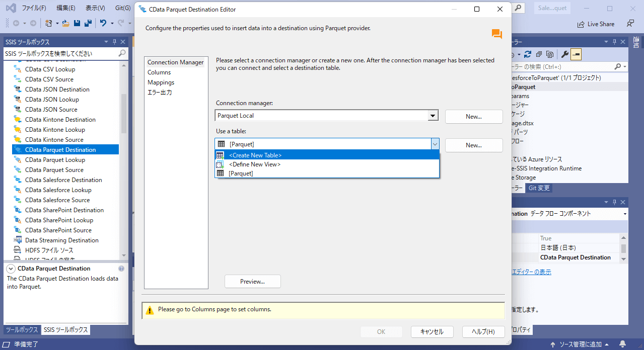This screenshot has width=644, height=350.
Task: Click the Save All toolbar icon
Action: (x=88, y=23)
